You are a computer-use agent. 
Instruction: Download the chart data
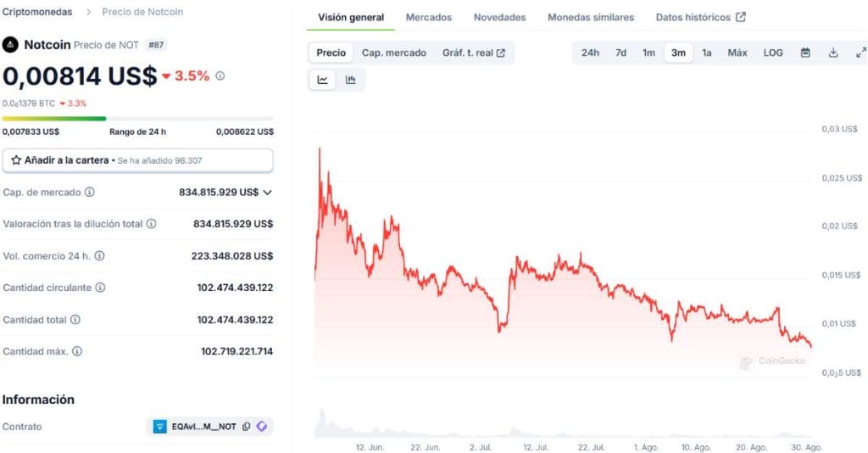coord(833,53)
